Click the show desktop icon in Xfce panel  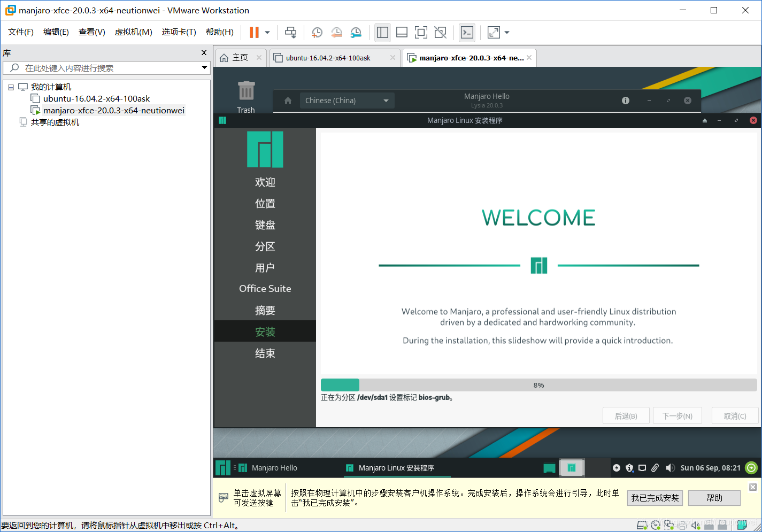[x=549, y=468]
